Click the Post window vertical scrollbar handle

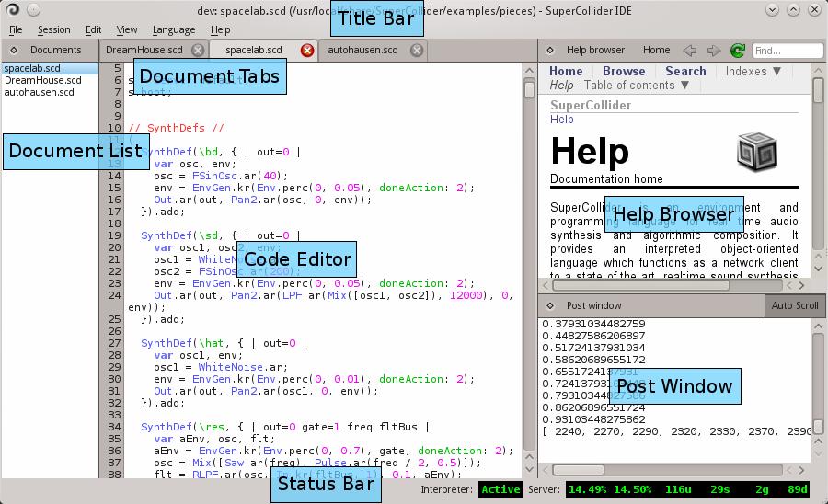pos(818,427)
